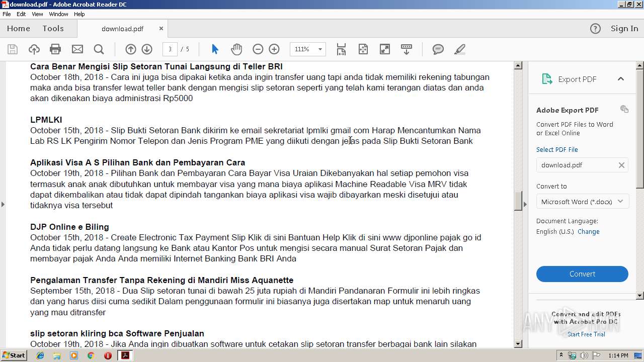
Task: Click the Sign In link
Action: [x=624, y=29]
